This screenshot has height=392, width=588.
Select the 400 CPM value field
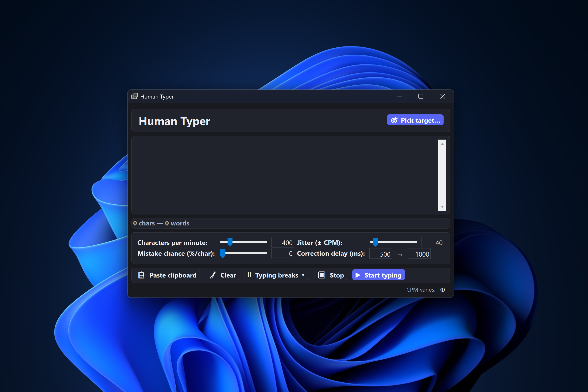(x=282, y=242)
